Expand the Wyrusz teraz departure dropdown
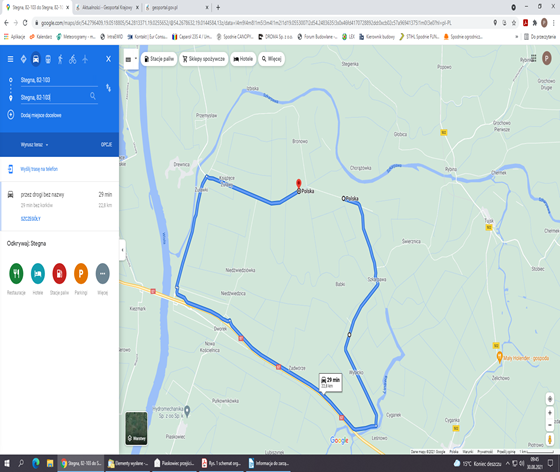The image size is (560, 472). [x=35, y=145]
